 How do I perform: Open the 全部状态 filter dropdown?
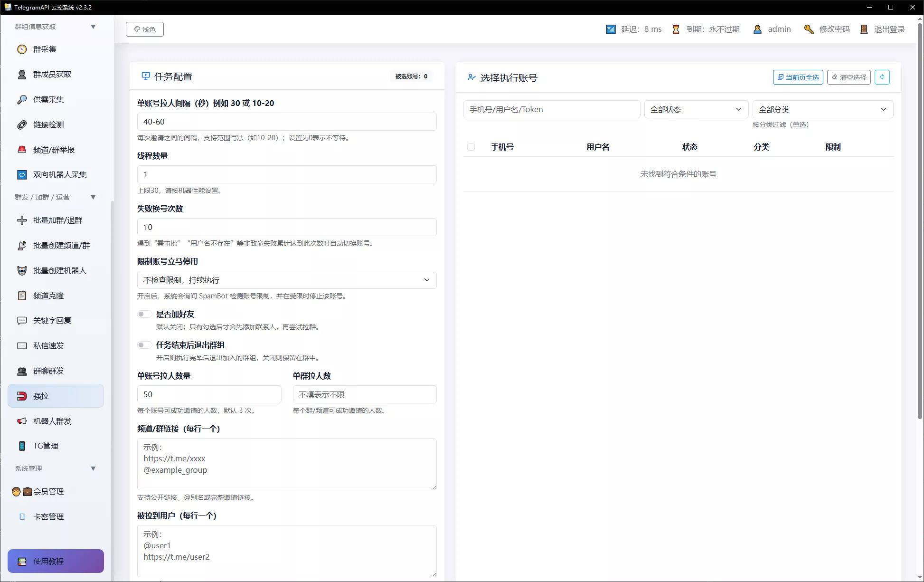[696, 109]
